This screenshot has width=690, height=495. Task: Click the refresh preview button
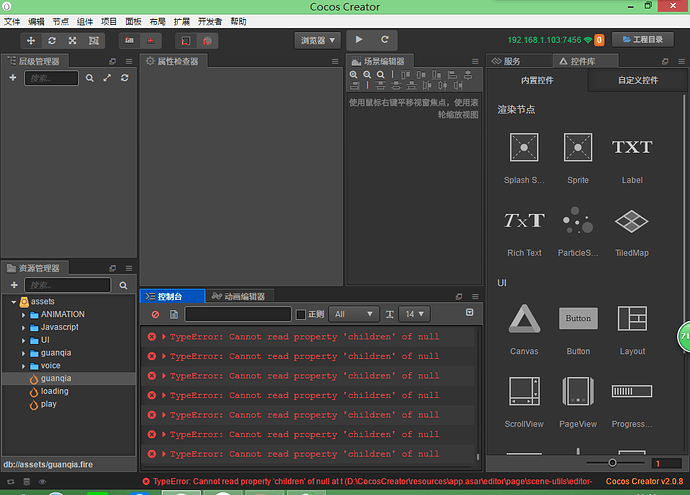coord(385,40)
